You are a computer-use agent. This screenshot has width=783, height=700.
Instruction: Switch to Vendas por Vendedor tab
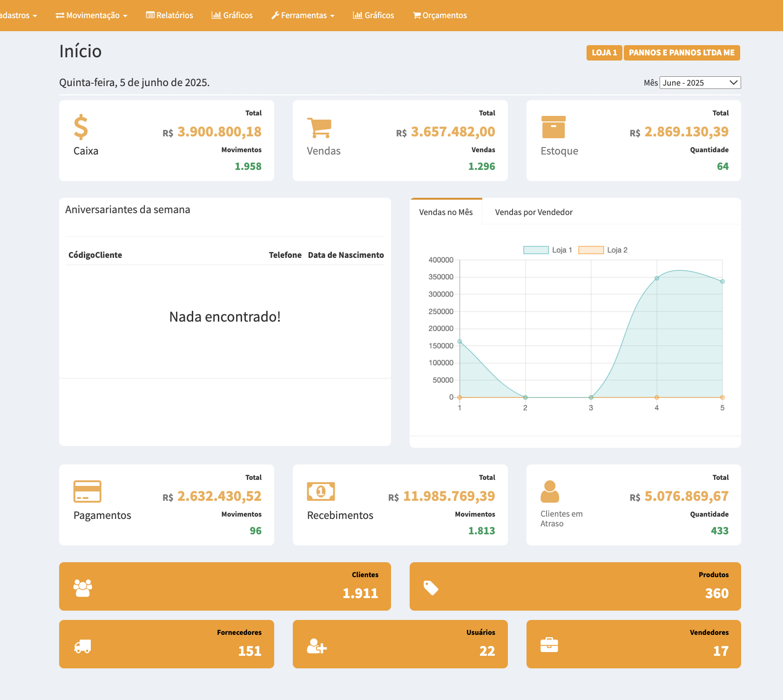533,212
